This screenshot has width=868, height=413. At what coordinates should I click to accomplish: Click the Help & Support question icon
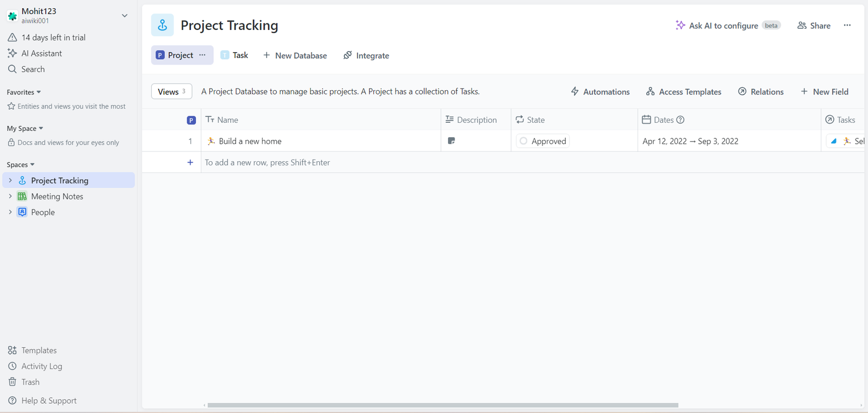(x=12, y=401)
